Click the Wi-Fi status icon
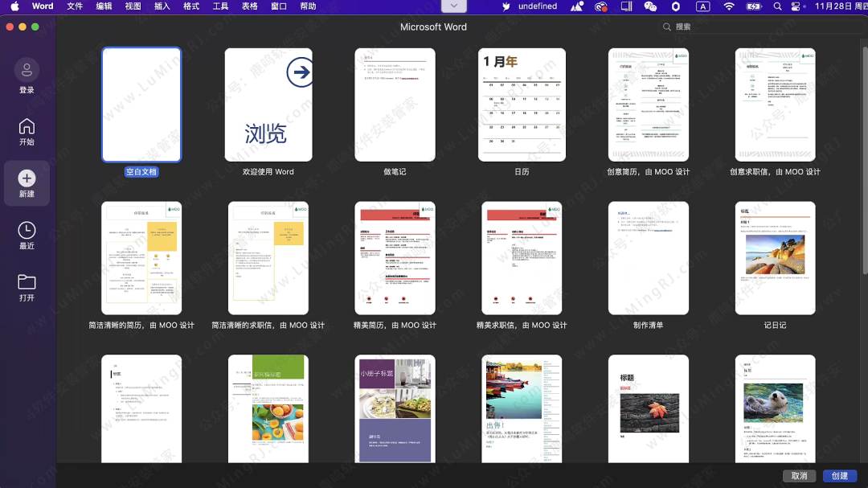The width and height of the screenshot is (868, 488). pos(729,6)
